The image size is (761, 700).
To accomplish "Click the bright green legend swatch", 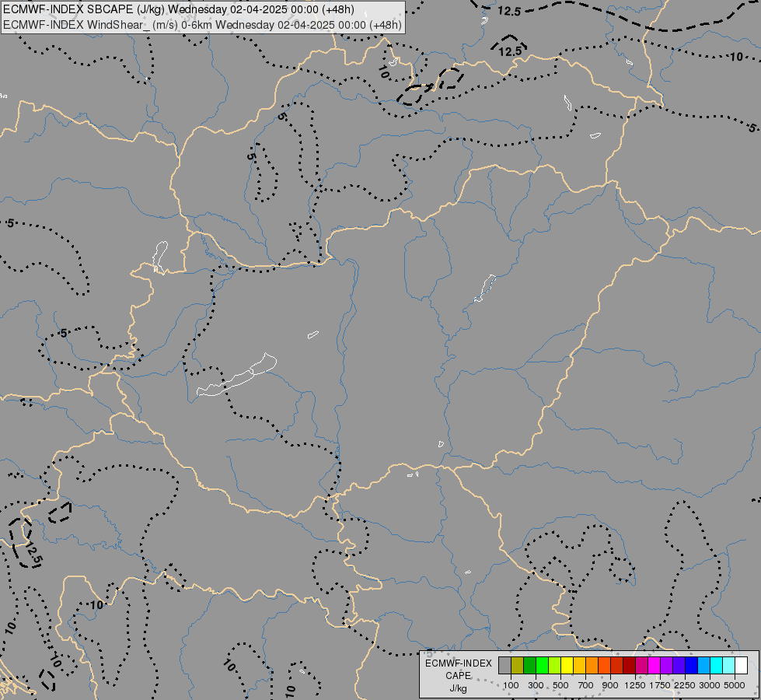I will (542, 666).
